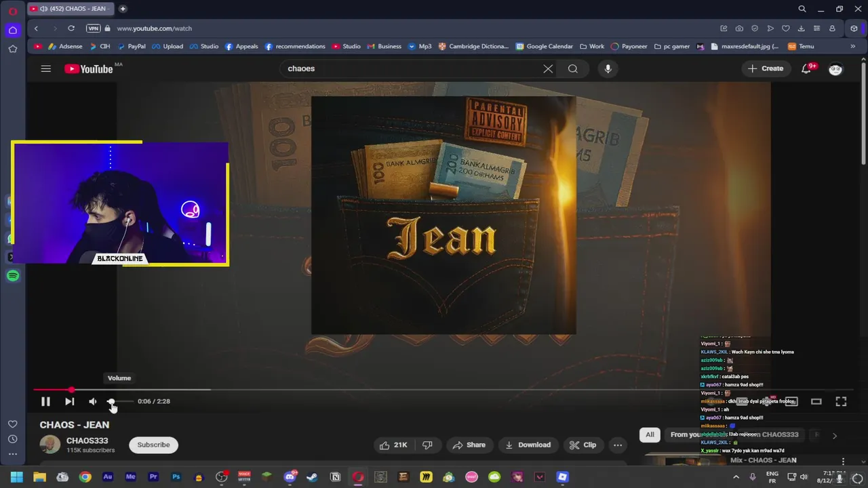
Task: Open CHAOS333 channel avatar
Action: point(50,445)
